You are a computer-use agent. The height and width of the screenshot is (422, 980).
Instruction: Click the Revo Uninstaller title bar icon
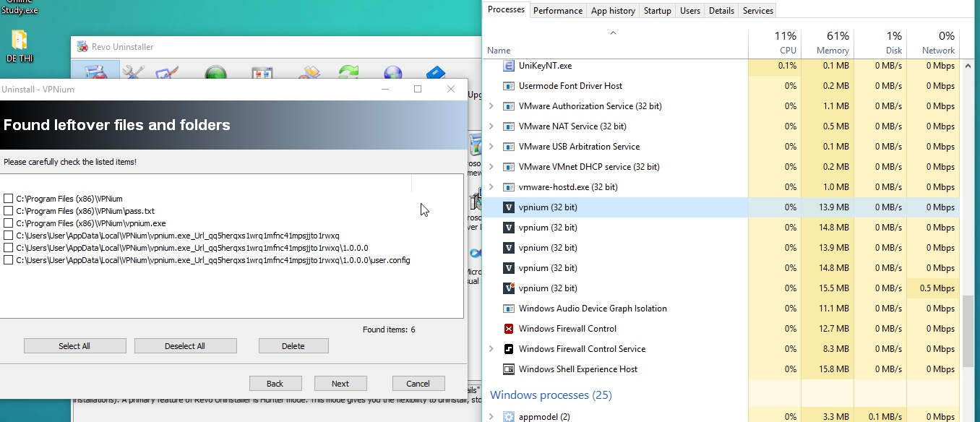(x=82, y=47)
